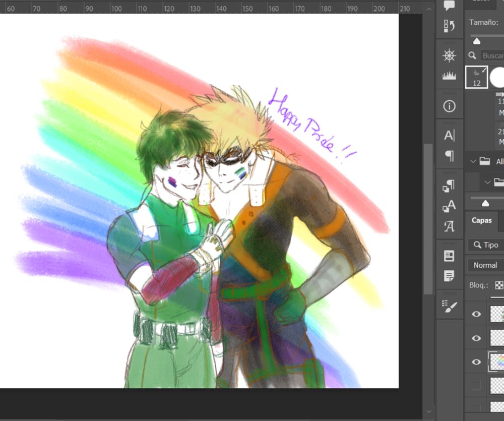Open the Properties panel icon
The height and width of the screenshot is (421, 504).
(449, 256)
